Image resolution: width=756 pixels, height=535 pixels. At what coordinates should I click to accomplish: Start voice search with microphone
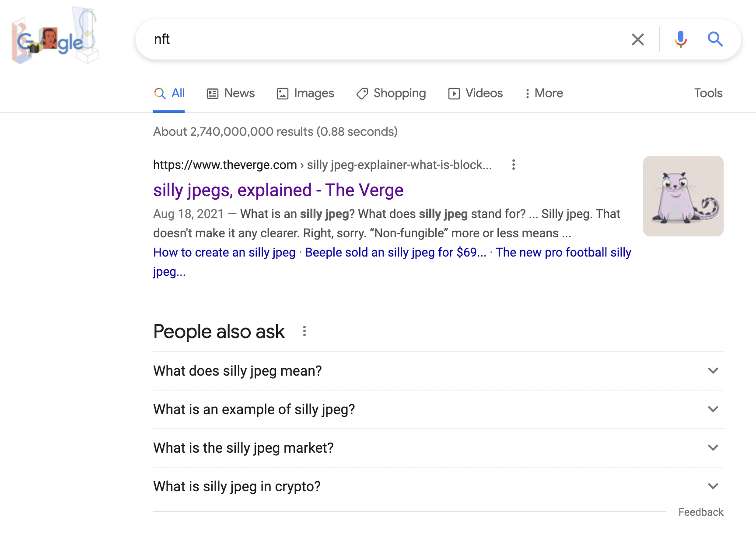(680, 39)
